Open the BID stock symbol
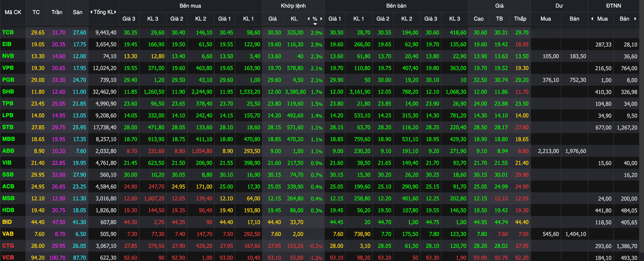 click(7, 222)
